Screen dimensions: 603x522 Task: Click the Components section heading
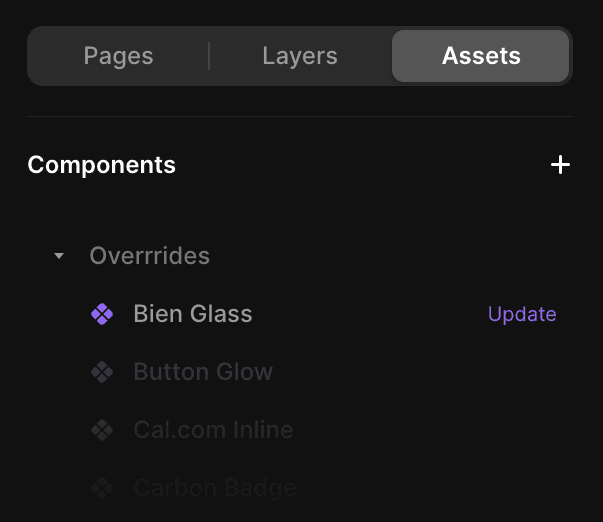[101, 165]
